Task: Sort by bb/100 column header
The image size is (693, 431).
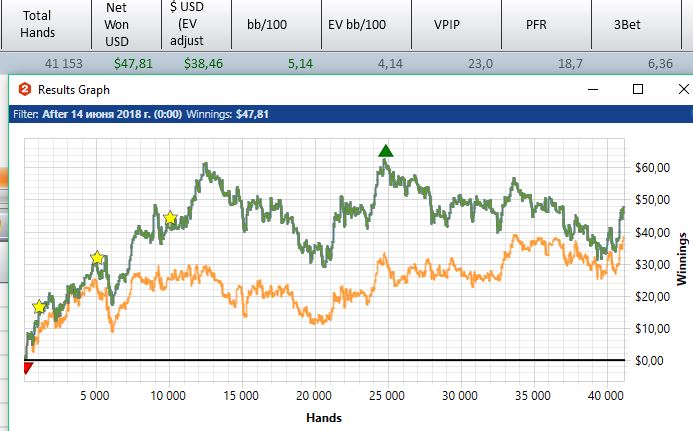Action: point(276,24)
